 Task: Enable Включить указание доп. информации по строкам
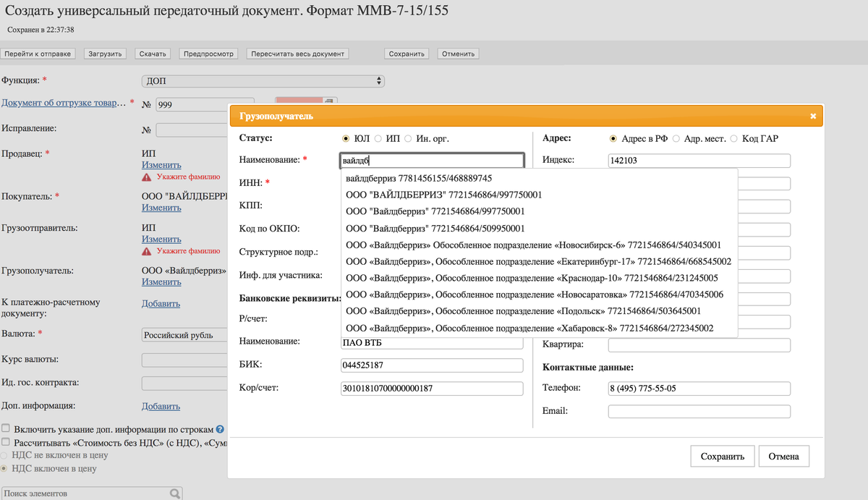[x=7, y=428]
